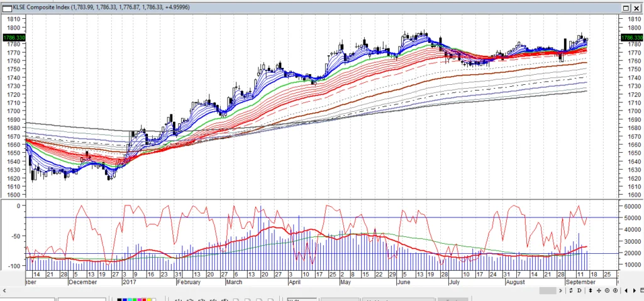Click the 30000 volume axis label
644x301 pixels.
[x=634, y=241]
